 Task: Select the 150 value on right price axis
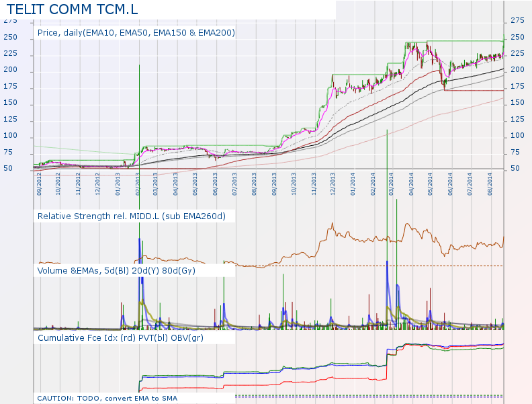coord(518,103)
